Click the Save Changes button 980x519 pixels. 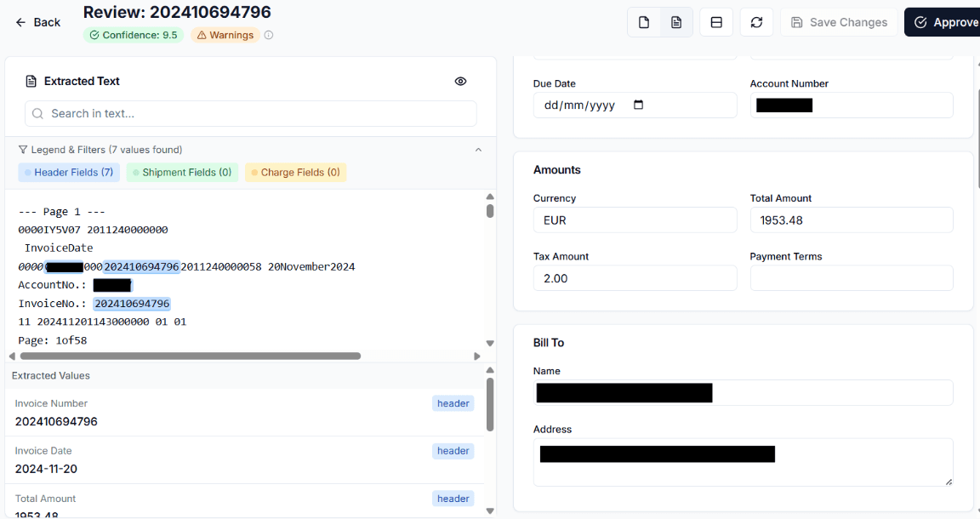pyautogui.click(x=840, y=22)
